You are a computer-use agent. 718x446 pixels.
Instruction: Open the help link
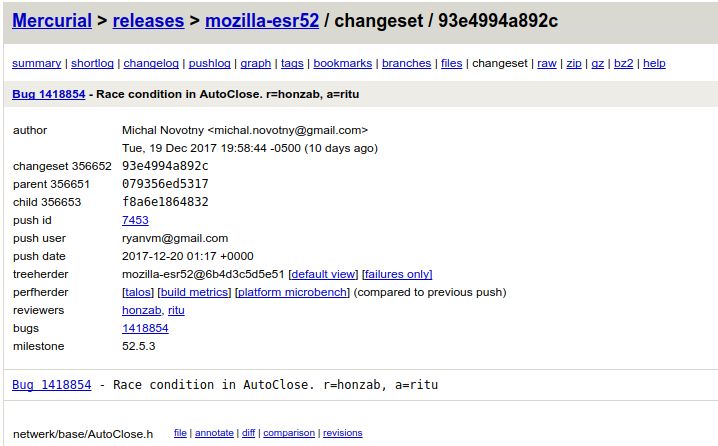(654, 63)
